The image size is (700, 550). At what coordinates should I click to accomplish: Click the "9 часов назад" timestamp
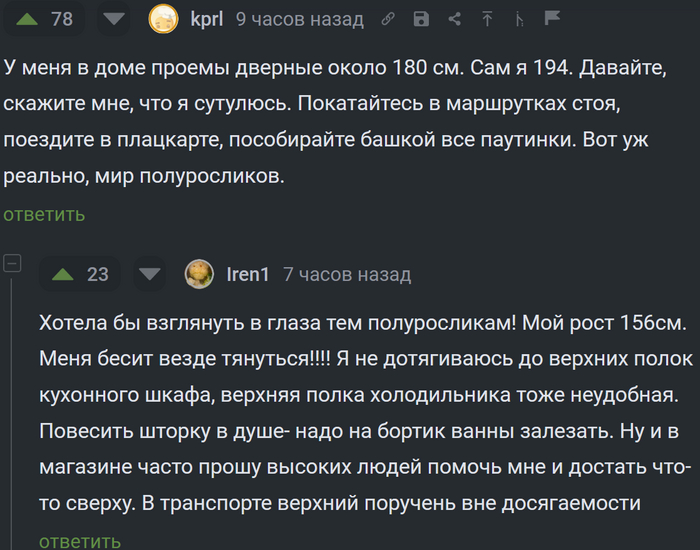300,19
